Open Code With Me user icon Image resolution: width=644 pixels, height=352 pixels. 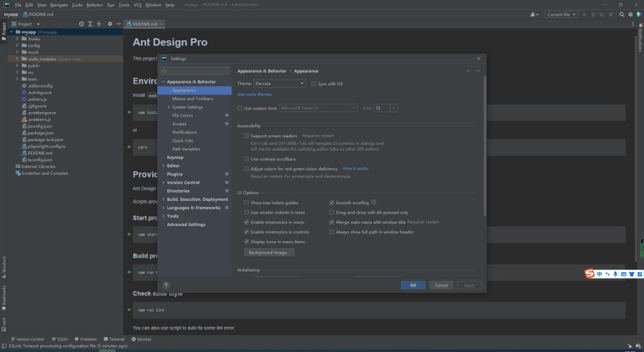coord(534,14)
